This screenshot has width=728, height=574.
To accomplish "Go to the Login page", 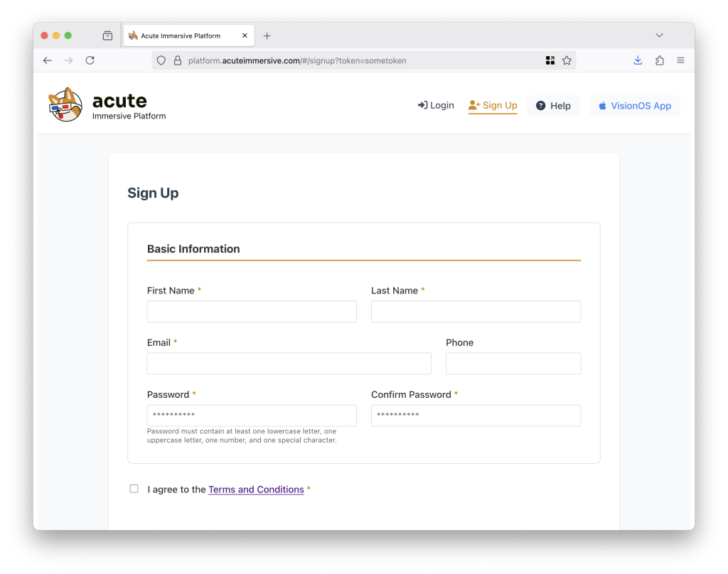I will (436, 105).
